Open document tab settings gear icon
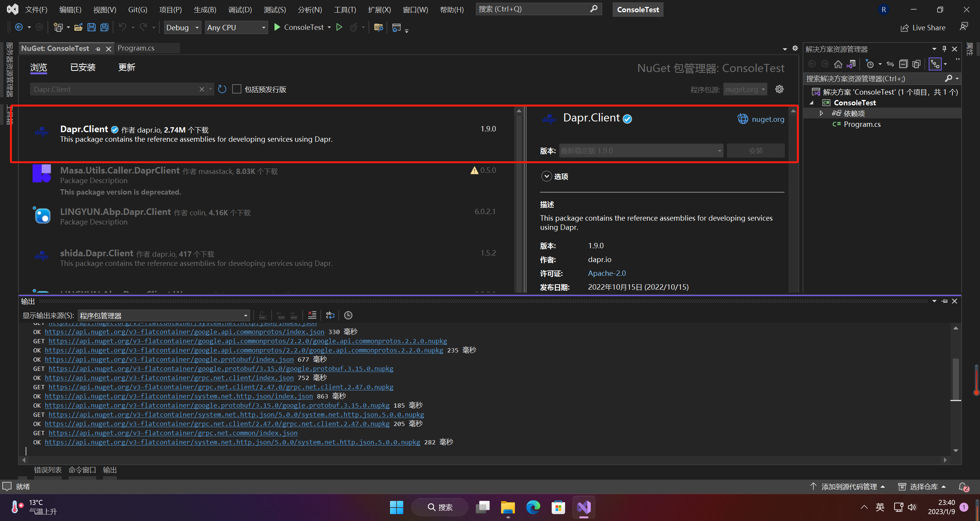Screen dimensions: 980x521 795,48
